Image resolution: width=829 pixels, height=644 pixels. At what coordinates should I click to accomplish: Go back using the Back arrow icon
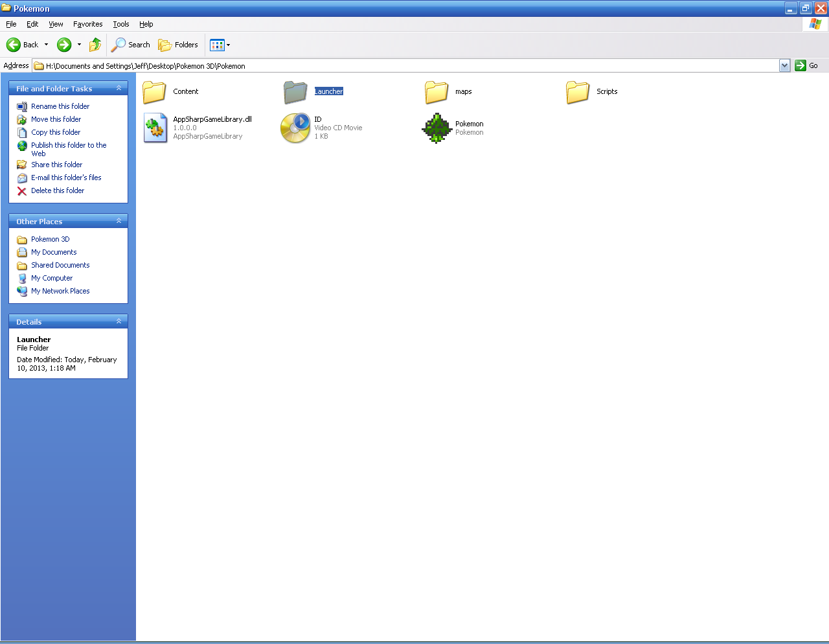coord(14,45)
